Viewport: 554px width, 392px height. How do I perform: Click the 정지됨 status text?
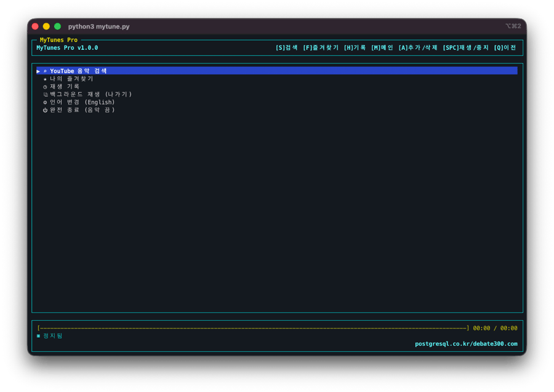click(x=53, y=336)
